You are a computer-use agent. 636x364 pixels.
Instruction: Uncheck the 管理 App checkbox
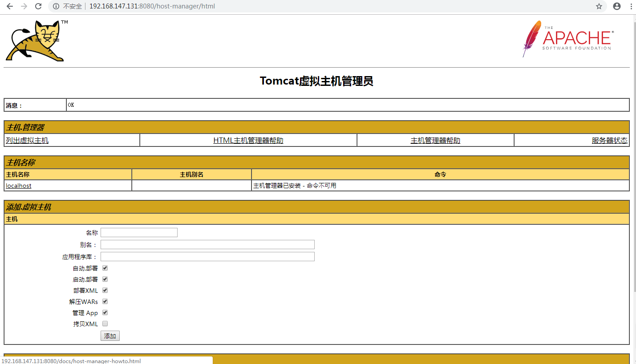pos(105,312)
